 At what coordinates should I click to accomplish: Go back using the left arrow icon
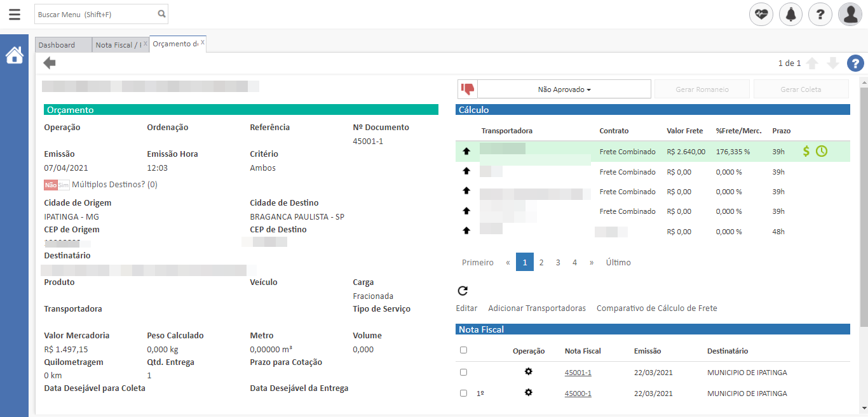coord(50,63)
